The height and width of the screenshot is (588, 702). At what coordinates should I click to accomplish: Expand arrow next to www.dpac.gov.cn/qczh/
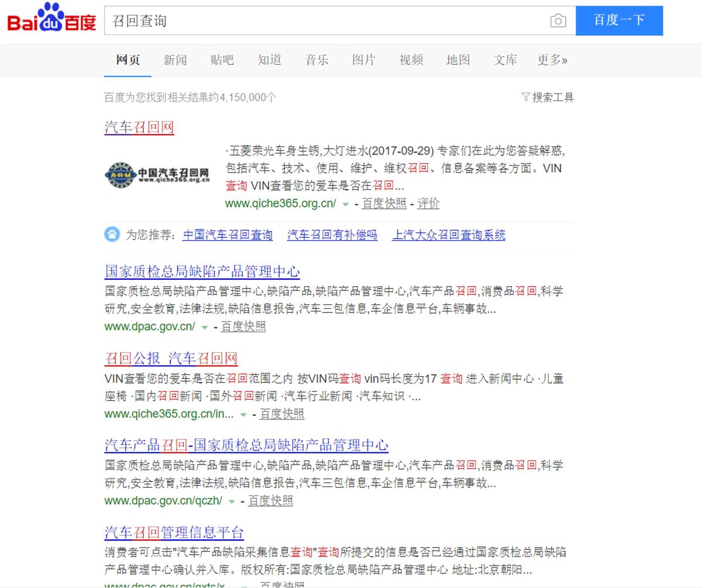point(232,501)
